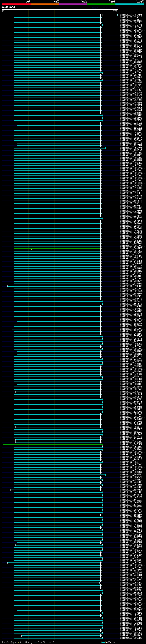Select label UniRef100_P87158

click(x=131, y=120)
